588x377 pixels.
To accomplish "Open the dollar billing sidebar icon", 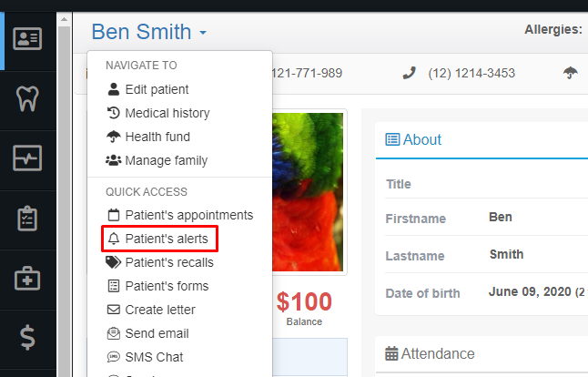I will tap(27, 338).
